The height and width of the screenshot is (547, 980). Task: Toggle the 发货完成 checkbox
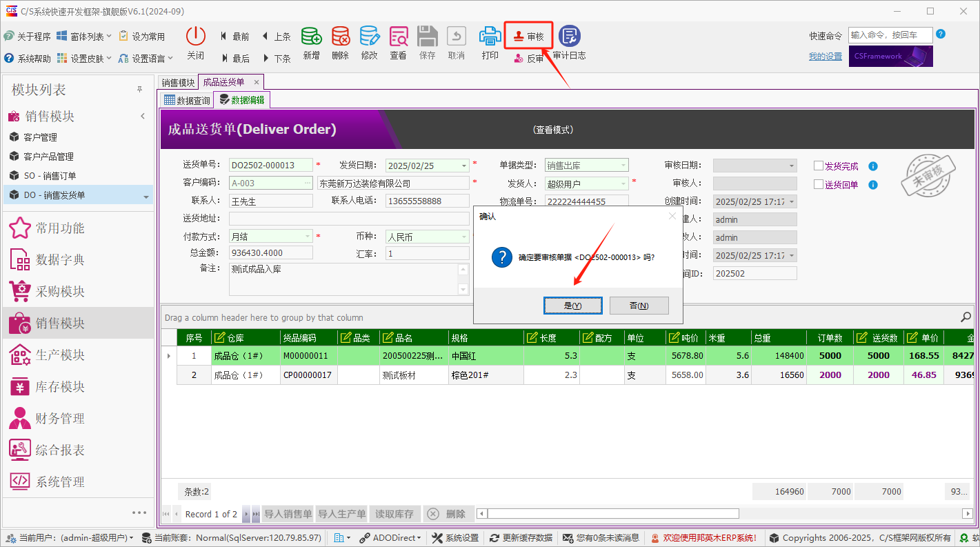pos(819,166)
